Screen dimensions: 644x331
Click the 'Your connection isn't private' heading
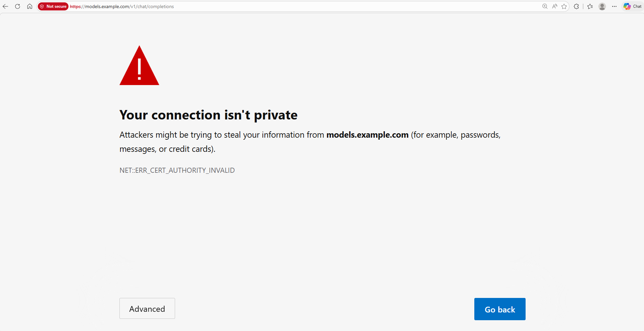click(x=208, y=115)
